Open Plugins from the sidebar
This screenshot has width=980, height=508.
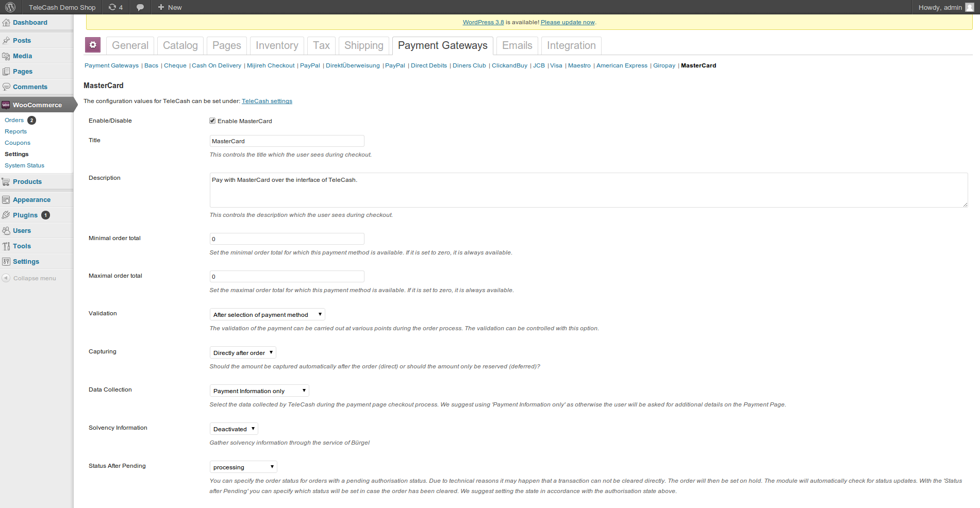[25, 215]
